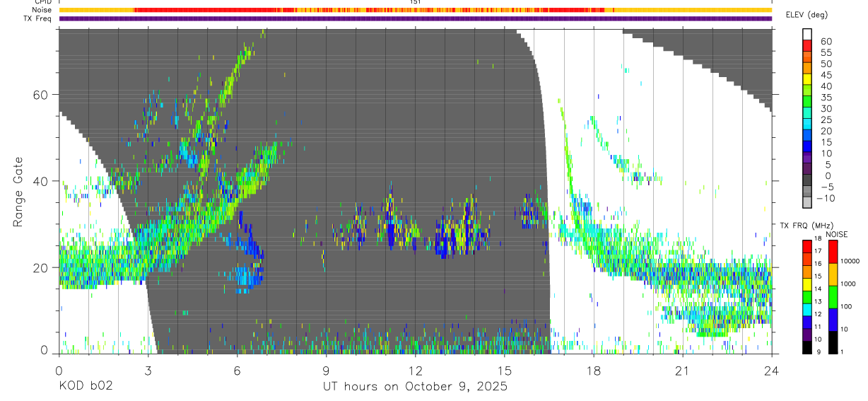Click the red 55–60 degree ELEV swatch
This screenshot has width=868, height=401.
(807, 45)
